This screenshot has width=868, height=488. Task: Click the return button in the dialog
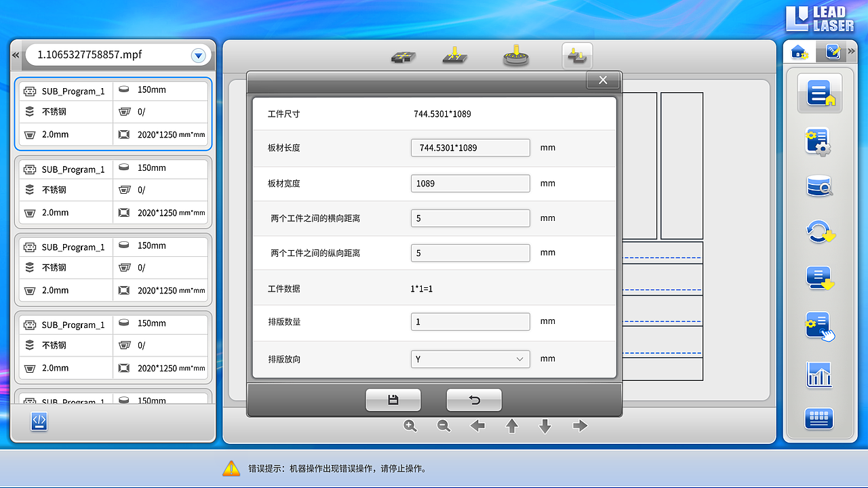473,399
